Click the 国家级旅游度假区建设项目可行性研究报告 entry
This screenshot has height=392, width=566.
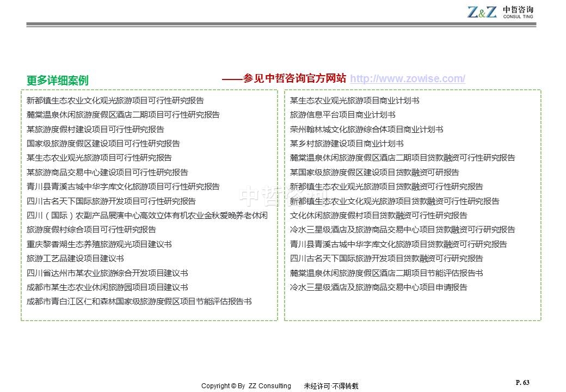(103, 144)
